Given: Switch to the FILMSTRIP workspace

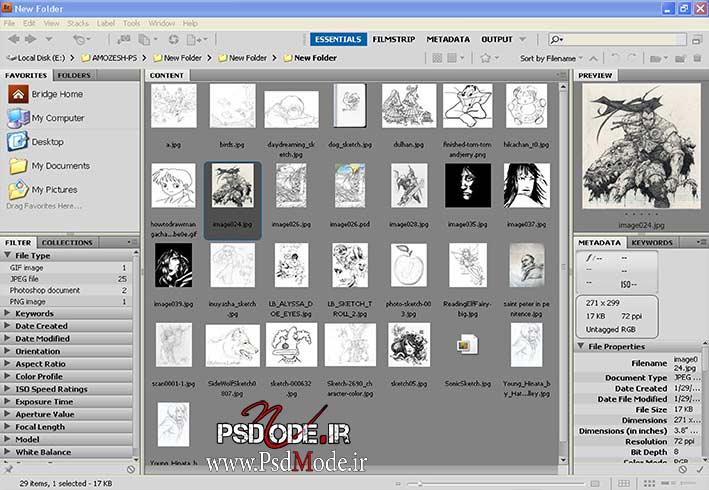Looking at the screenshot, I should tap(394, 39).
